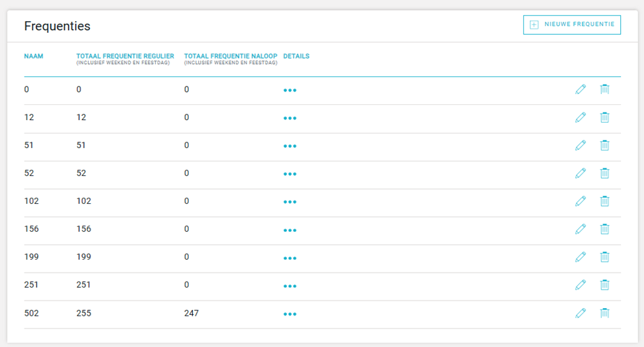Screen dimensions: 644x347
Task: Select regulier value 255 in row 502
Action: tap(84, 313)
